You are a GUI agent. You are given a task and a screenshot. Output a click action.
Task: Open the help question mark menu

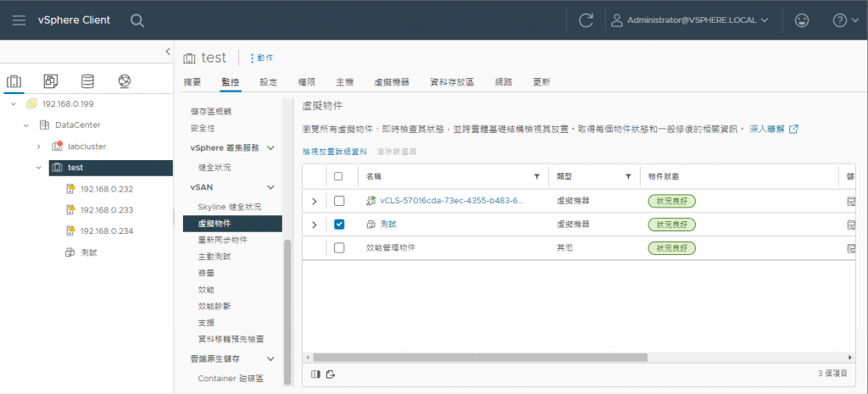pyautogui.click(x=845, y=20)
